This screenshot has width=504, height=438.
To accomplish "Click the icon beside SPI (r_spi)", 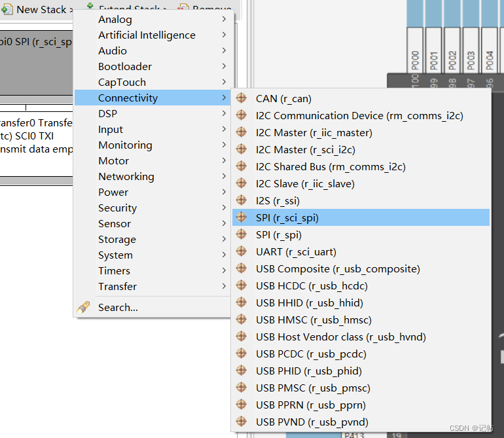I will [241, 234].
